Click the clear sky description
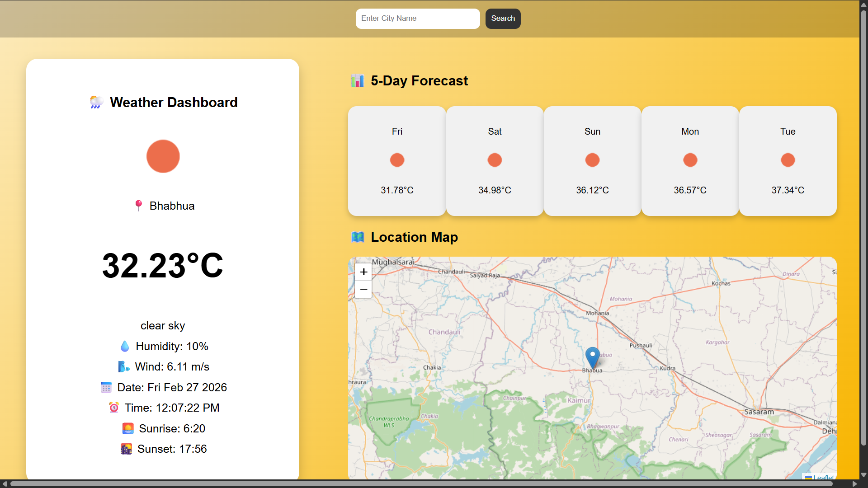This screenshot has width=868, height=488. (163, 326)
